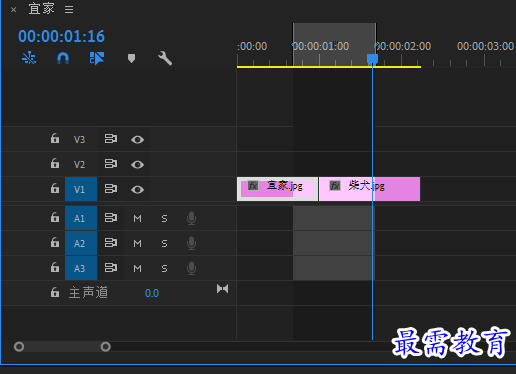516x374 pixels.
Task: Click the 00:00:01:16 timecode field
Action: click(61, 36)
